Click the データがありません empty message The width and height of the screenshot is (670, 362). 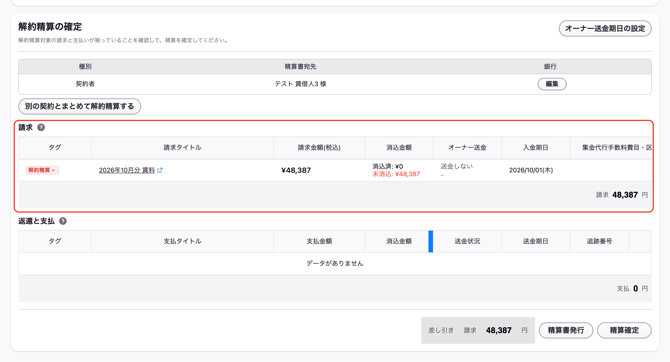point(335,263)
